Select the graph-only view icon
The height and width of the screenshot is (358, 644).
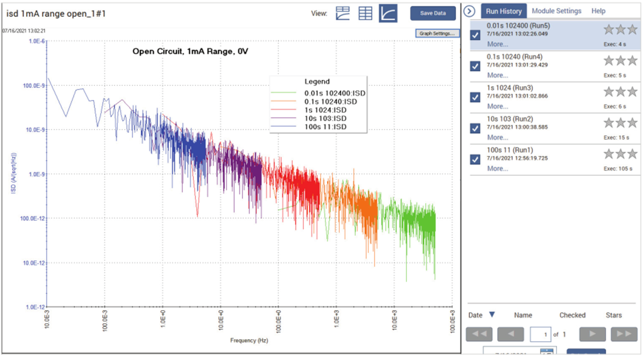click(x=388, y=13)
